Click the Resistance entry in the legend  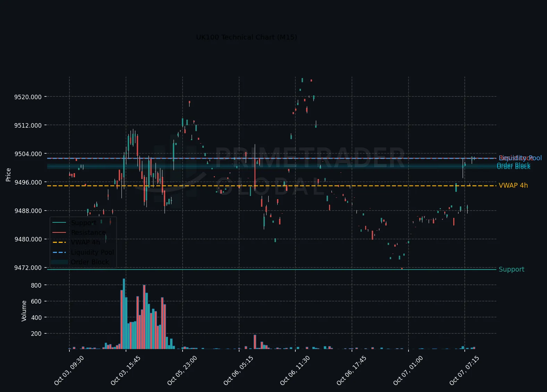tap(88, 232)
